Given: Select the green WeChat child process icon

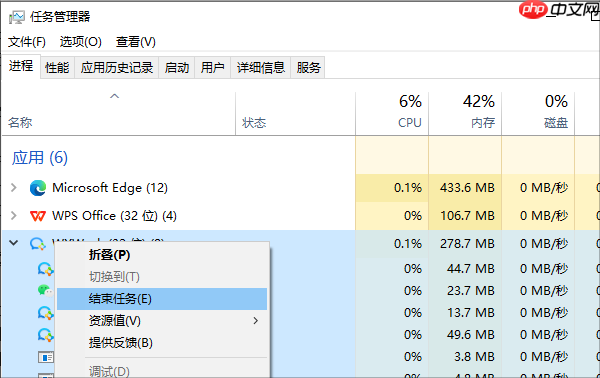Looking at the screenshot, I should [46, 291].
